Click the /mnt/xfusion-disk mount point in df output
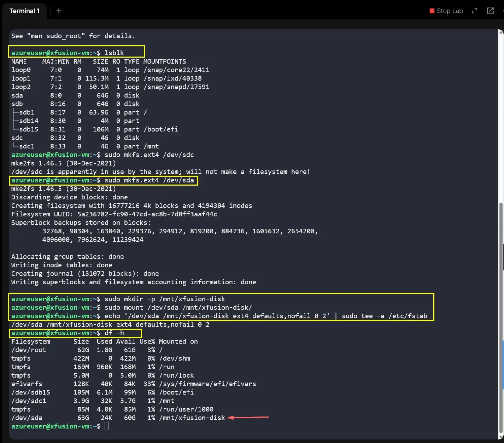Image resolution: width=504 pixels, height=443 pixels. click(192, 418)
